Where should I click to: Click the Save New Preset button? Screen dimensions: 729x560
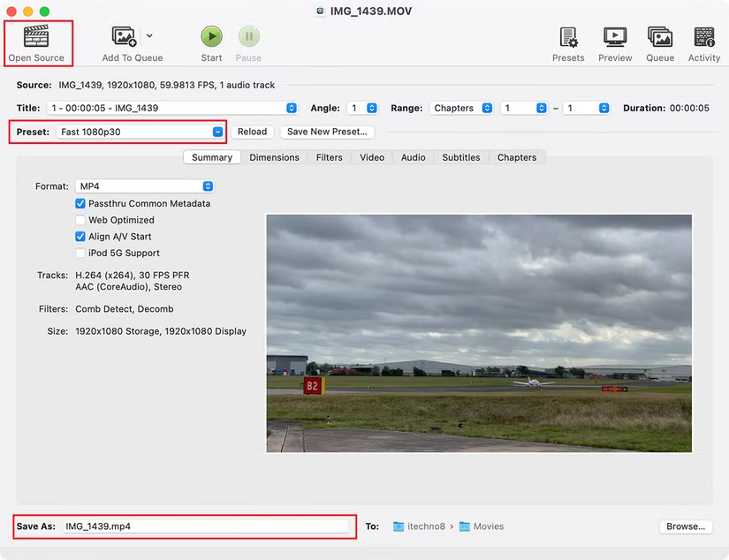point(327,132)
